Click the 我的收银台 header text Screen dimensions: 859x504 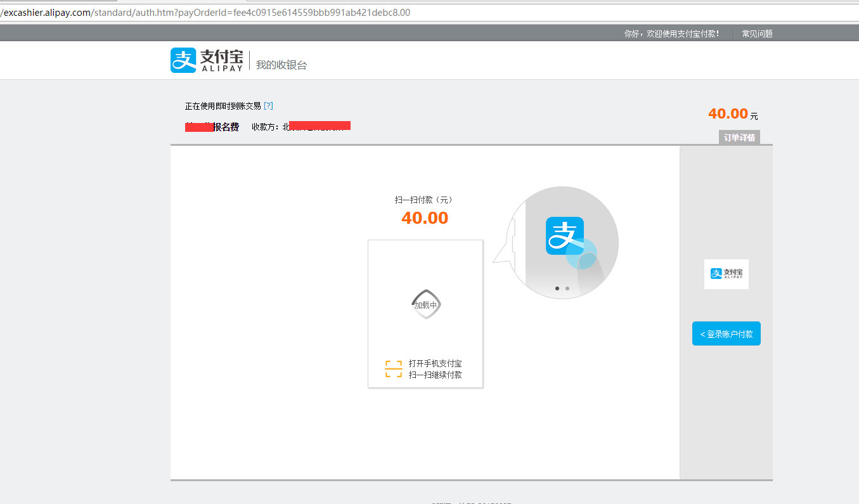click(281, 65)
